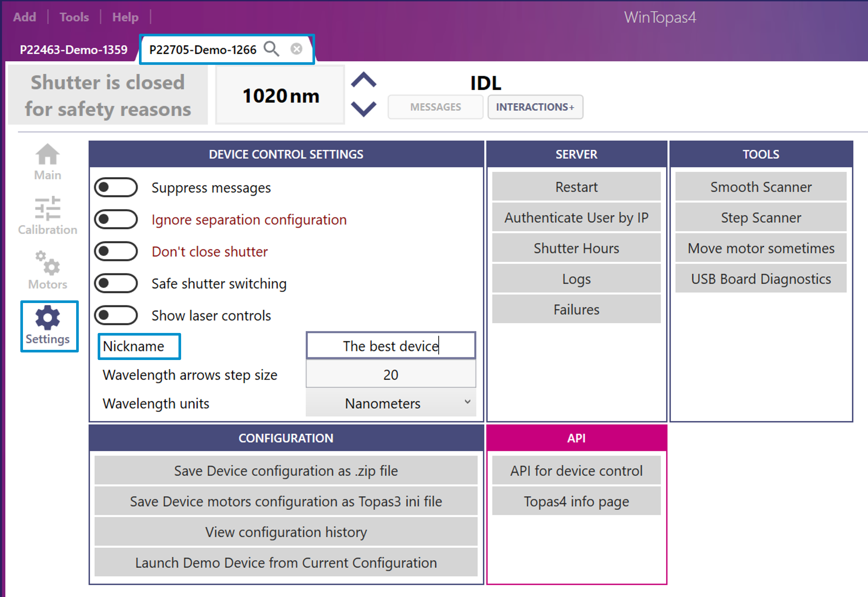
Task: Toggle Don't close shutter switch
Action: [x=116, y=251]
